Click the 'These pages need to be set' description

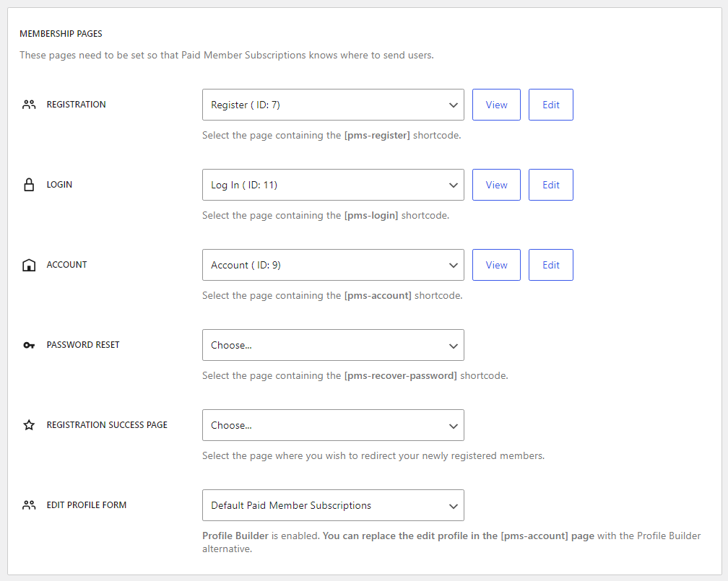coord(227,56)
